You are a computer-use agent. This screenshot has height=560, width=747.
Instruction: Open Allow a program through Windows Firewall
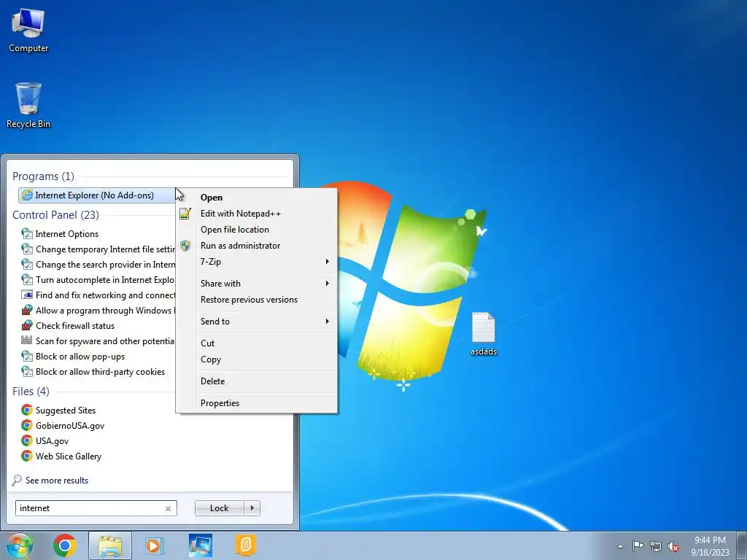[98, 311]
